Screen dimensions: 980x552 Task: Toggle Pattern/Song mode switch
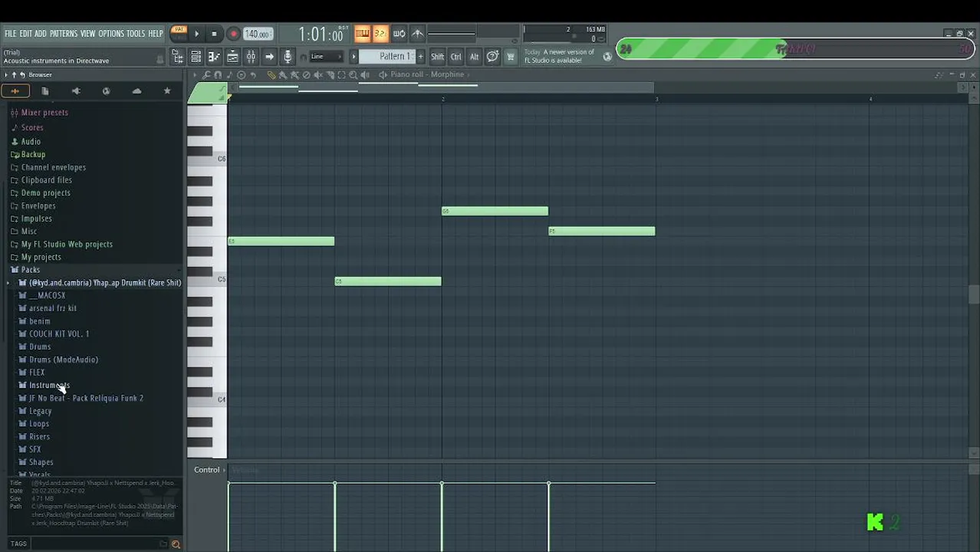(x=179, y=33)
